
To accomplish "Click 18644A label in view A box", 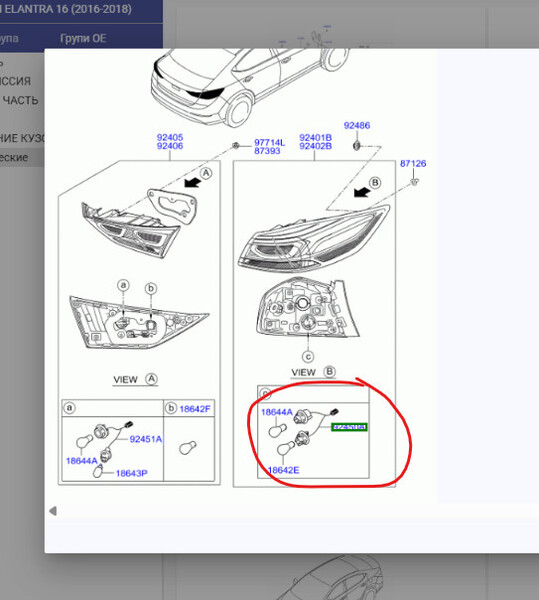I will pyautogui.click(x=81, y=461).
